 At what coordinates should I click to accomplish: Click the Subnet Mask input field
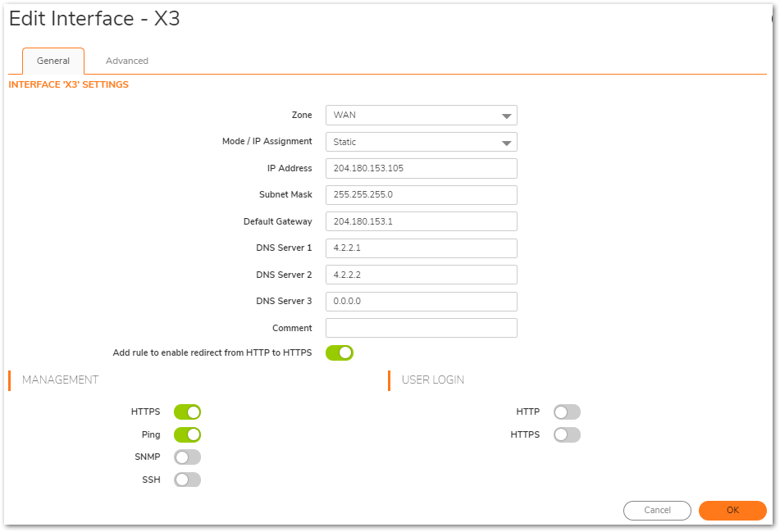pyautogui.click(x=421, y=195)
